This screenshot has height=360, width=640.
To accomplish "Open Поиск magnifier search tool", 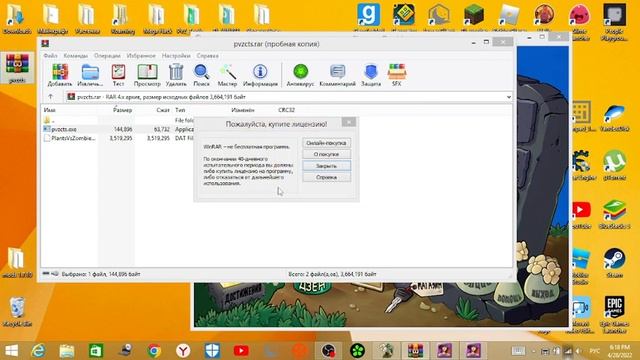I will pyautogui.click(x=201, y=75).
